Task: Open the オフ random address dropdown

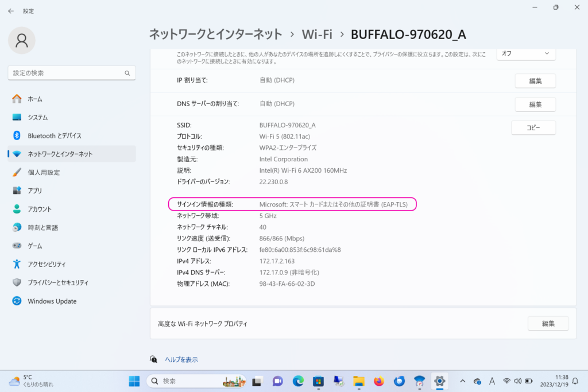Action: 526,53
